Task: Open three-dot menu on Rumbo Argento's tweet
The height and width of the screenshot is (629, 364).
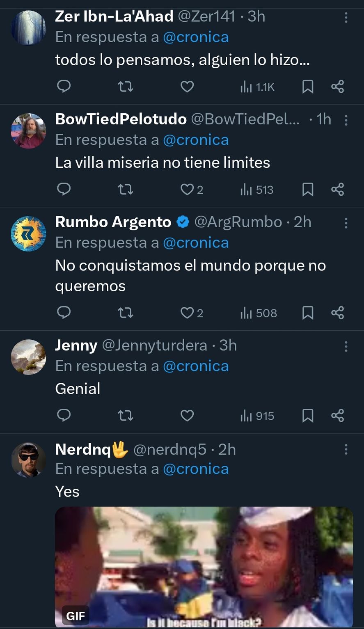Action: click(346, 223)
